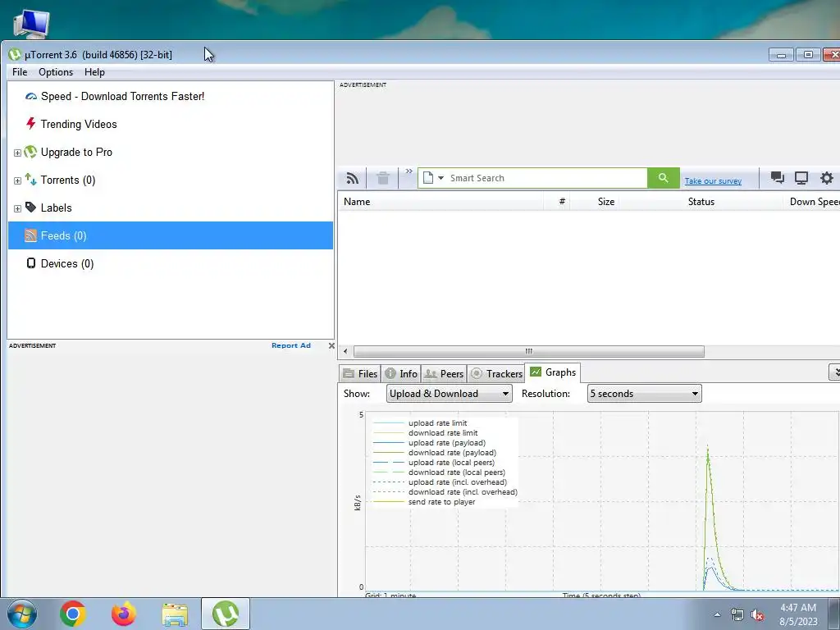Sort by the Size column header

tap(594, 202)
